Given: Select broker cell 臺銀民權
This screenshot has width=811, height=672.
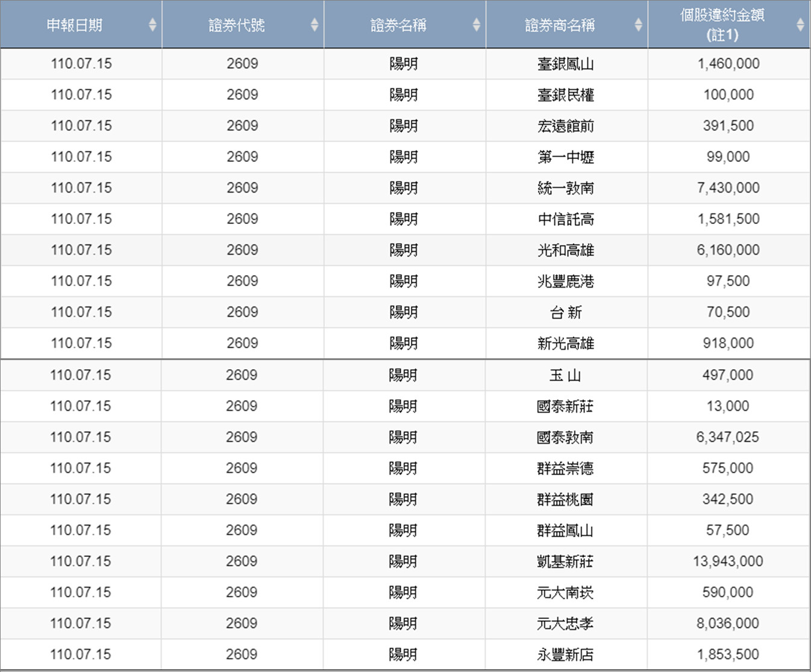Looking at the screenshot, I should coord(566,95).
